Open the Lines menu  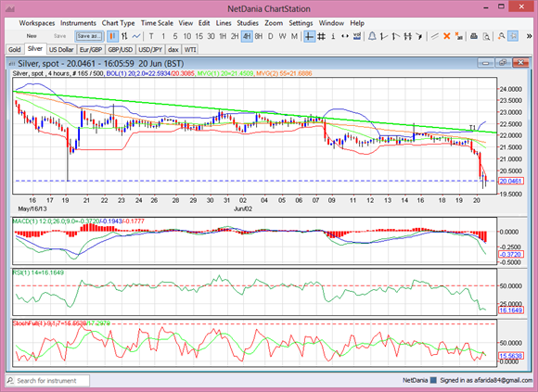[224, 23]
